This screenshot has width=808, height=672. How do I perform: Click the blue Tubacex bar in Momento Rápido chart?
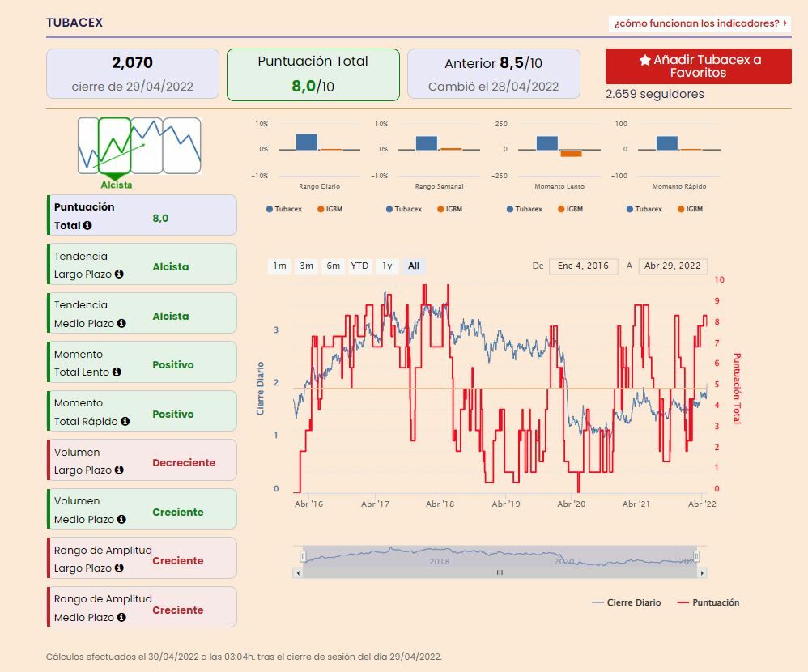(667, 143)
